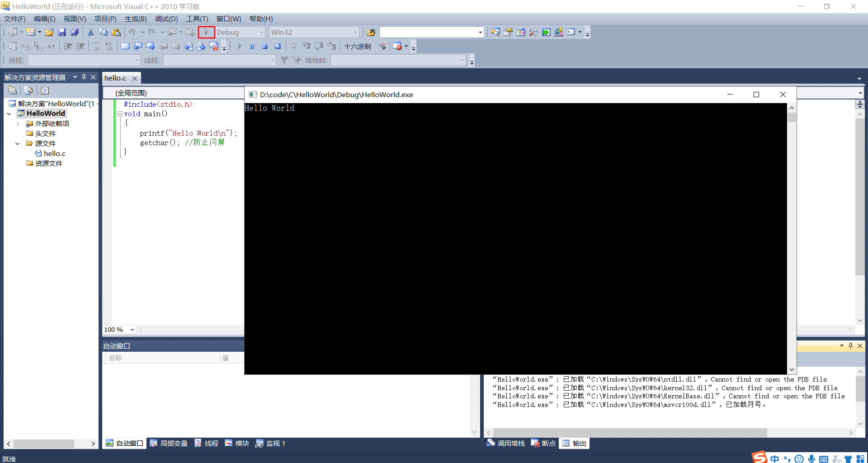Open the Win32 platform dropdown

point(355,32)
